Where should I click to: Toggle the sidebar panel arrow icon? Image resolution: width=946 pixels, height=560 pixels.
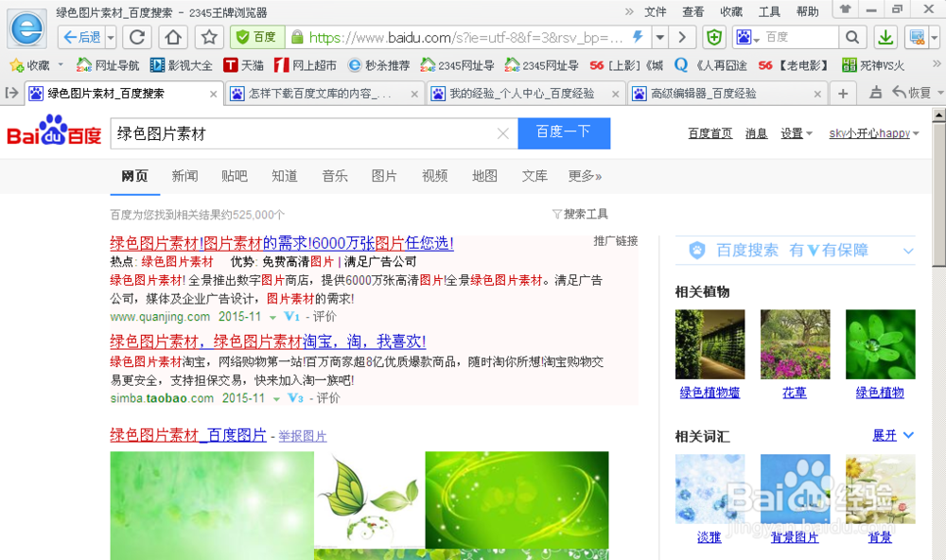tap(11, 93)
